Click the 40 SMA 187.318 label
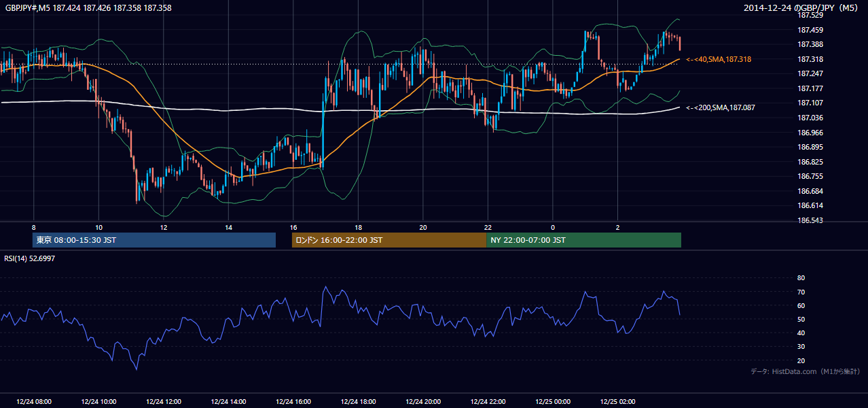This screenshot has width=868, height=408. [x=719, y=60]
